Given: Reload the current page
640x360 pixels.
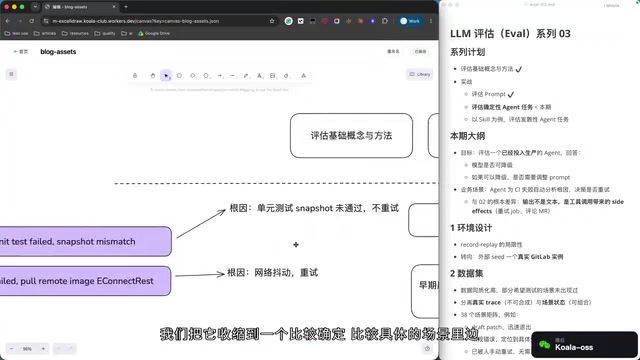Looking at the screenshot, I should pyautogui.click(x=31, y=21).
